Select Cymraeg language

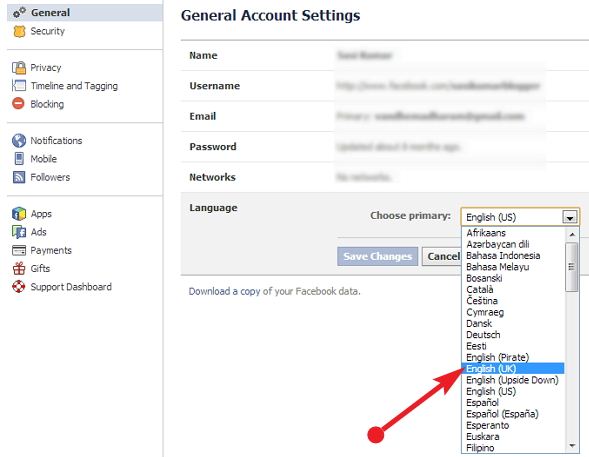(512, 312)
